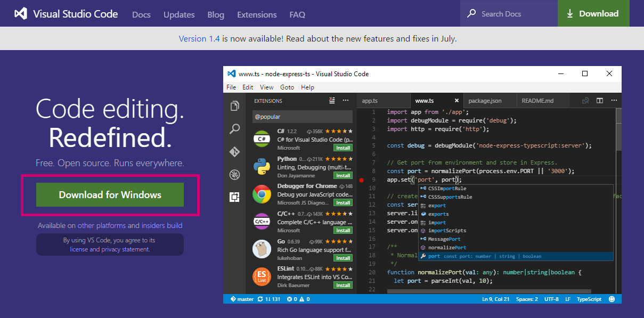The image size is (644, 318).
Task: Click the C# extension icon
Action: [x=262, y=139]
